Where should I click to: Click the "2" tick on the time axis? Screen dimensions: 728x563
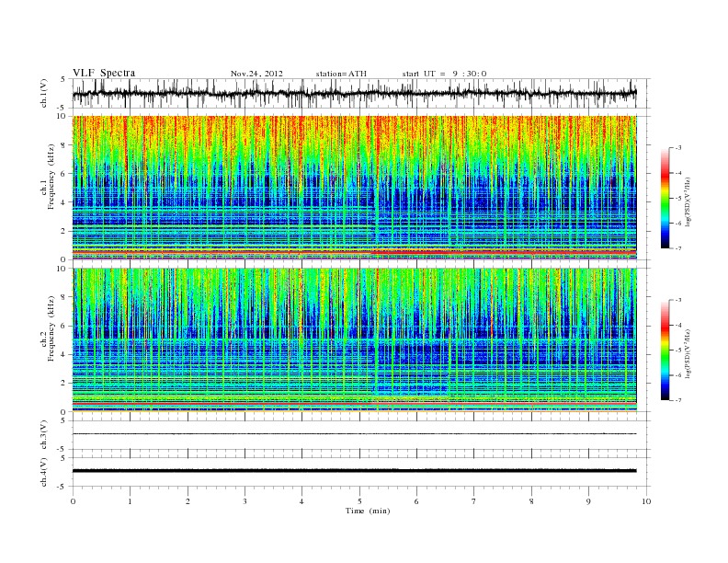(x=188, y=501)
